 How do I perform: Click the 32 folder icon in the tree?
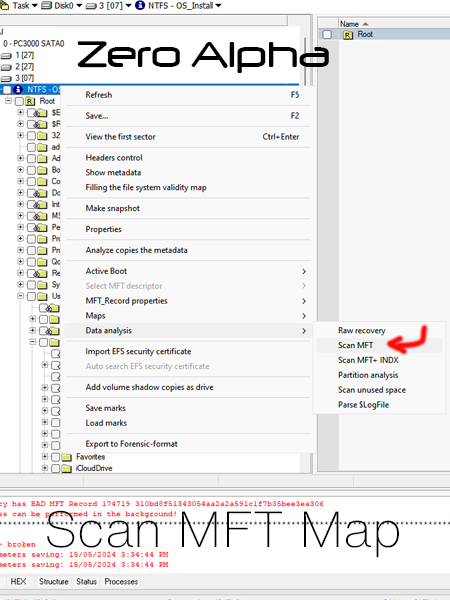click(x=42, y=136)
